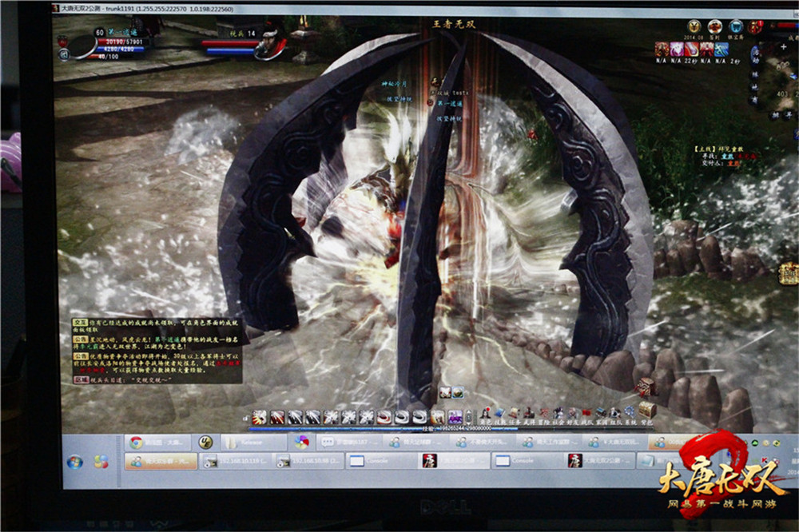Image resolution: width=799 pixels, height=532 pixels.
Task: Click the experience progress bar
Action: [452, 428]
